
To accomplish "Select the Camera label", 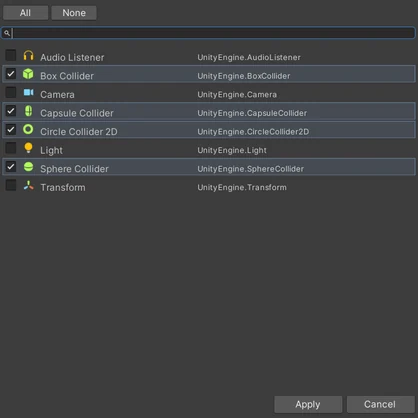I will tap(57, 95).
